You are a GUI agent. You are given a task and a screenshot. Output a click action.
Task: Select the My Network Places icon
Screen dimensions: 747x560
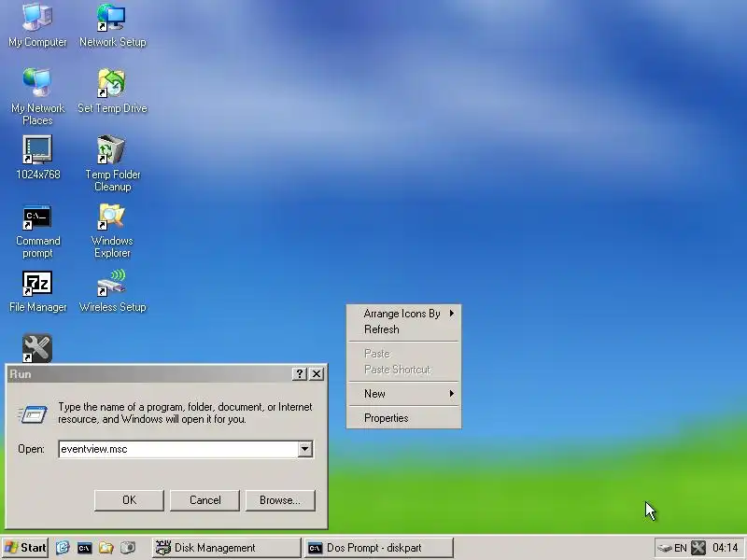[37, 96]
